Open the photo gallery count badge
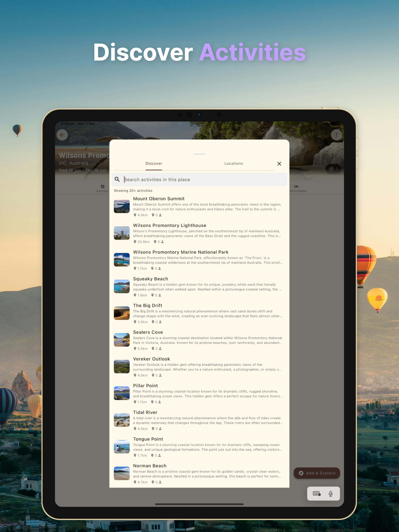Screen dimensions: 399x532 tap(333, 169)
